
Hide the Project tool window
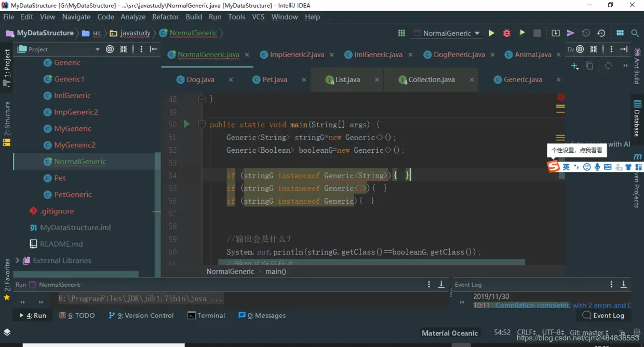154,49
